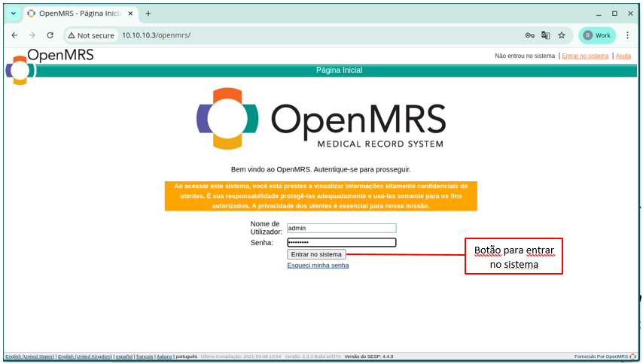
Task: Bookmark this page with the star icon
Action: coord(562,35)
